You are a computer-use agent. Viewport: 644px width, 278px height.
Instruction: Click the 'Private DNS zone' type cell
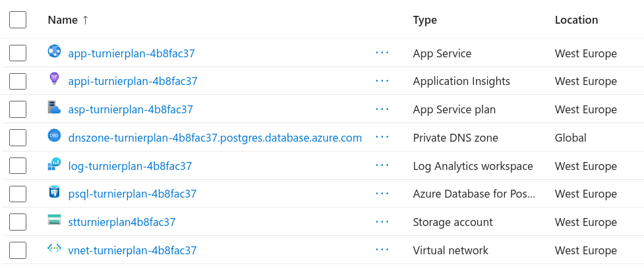click(455, 138)
